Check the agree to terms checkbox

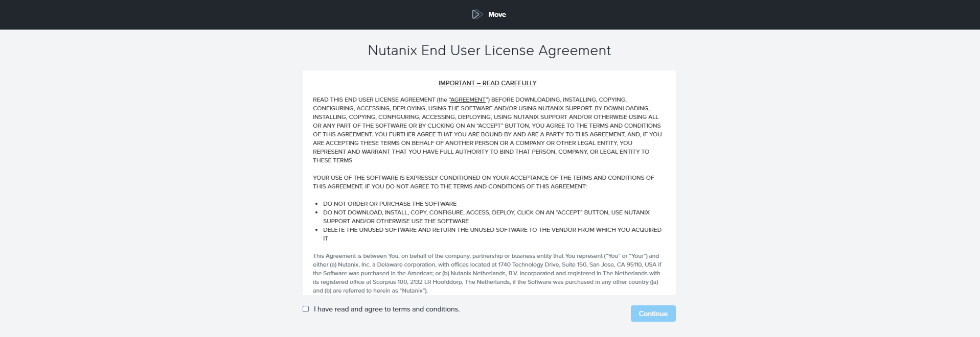tap(306, 309)
